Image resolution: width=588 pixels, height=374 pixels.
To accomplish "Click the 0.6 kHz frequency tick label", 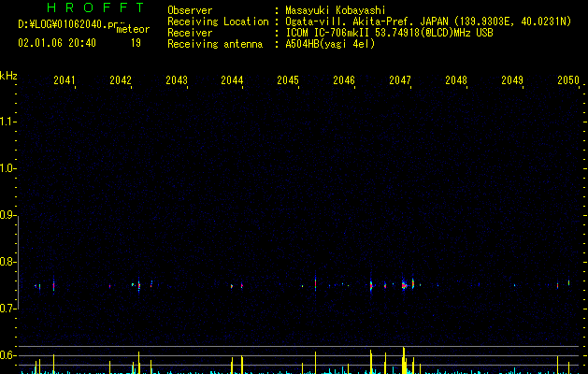I will coord(7,355).
